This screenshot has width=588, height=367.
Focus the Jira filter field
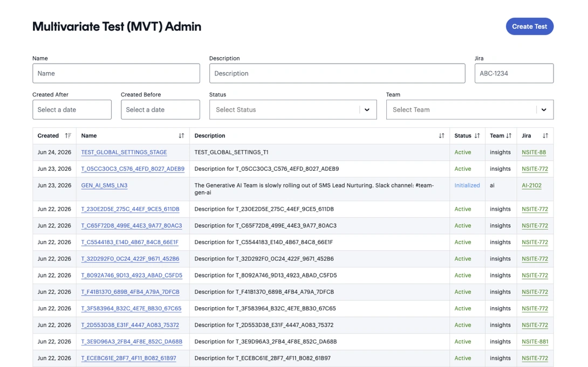click(514, 73)
